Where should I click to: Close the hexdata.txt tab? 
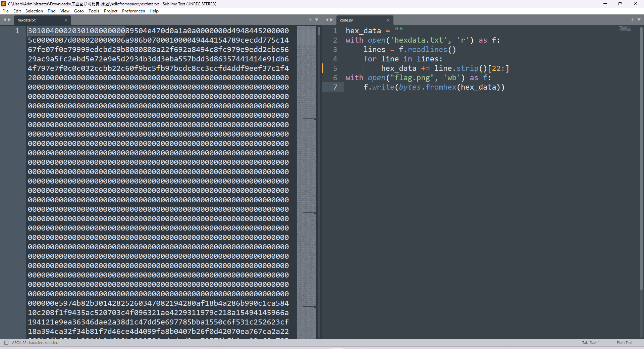[x=66, y=20]
